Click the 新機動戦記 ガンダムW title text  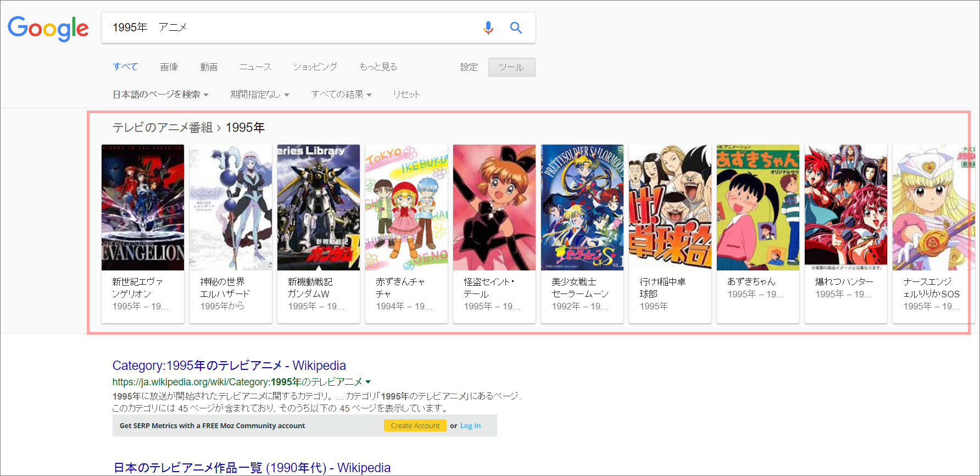pos(310,287)
